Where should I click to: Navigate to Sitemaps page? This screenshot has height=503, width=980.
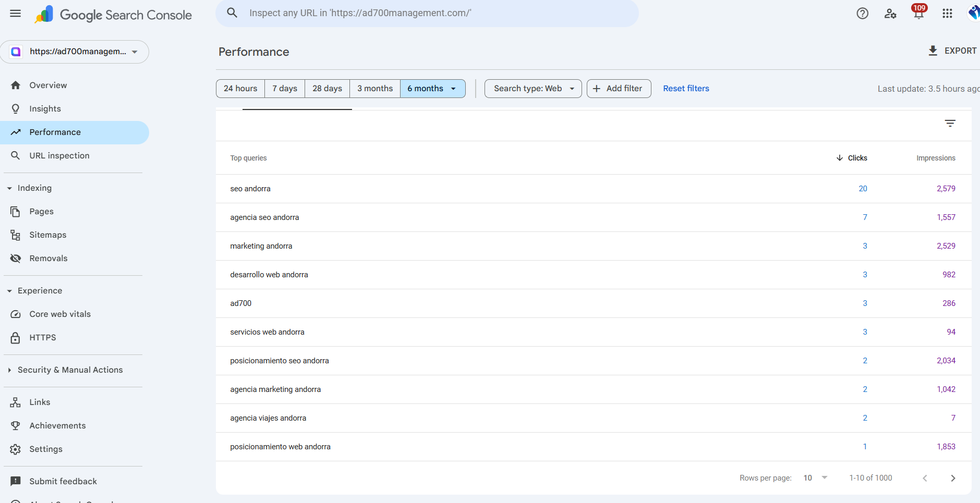(x=48, y=235)
